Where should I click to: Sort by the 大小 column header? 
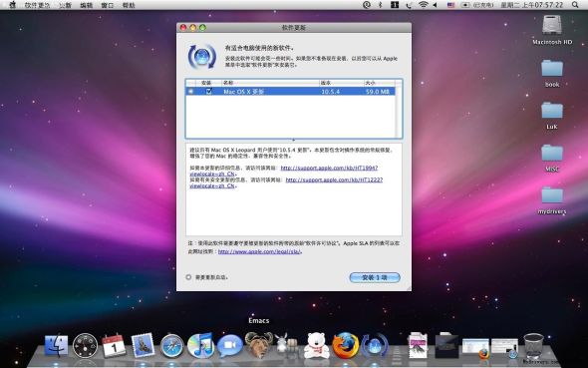(x=379, y=83)
